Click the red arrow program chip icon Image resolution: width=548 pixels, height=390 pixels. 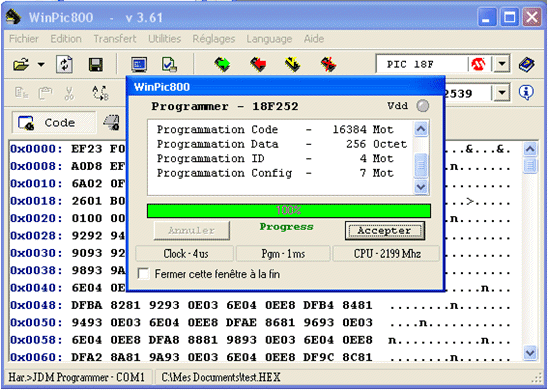coord(258,65)
